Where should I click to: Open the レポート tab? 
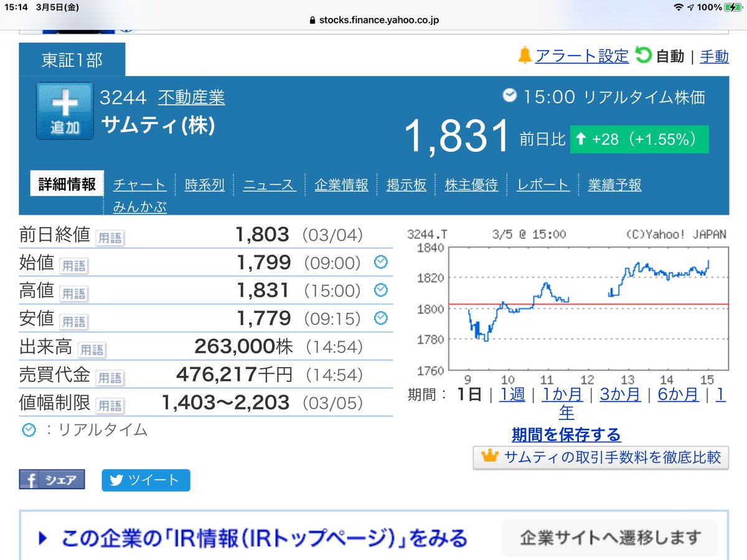(x=543, y=185)
